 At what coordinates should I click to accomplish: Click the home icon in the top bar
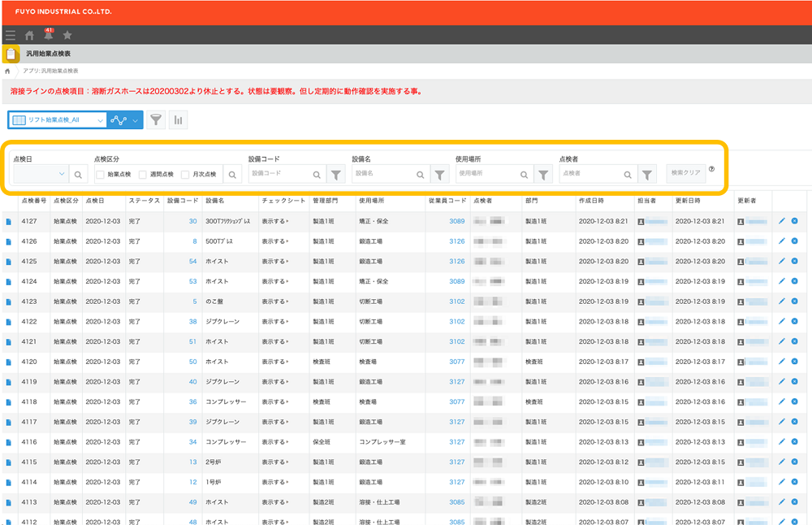(29, 35)
